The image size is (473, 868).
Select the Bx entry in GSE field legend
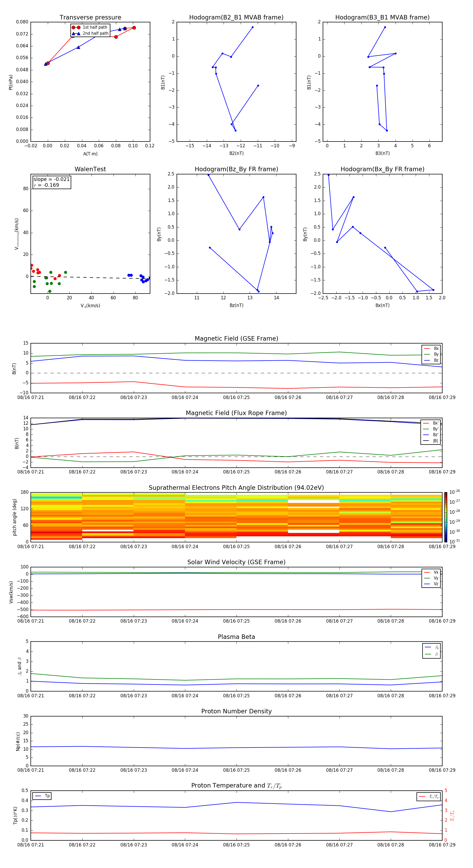(x=431, y=349)
